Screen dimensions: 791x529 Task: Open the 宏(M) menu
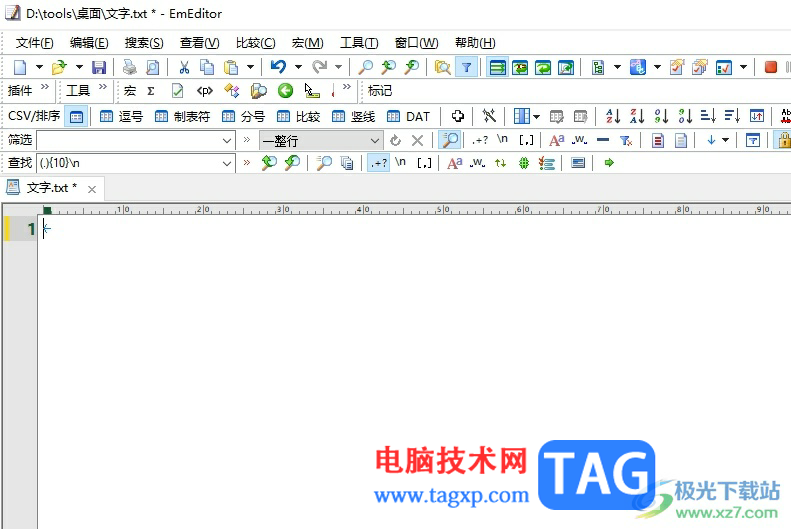[307, 43]
